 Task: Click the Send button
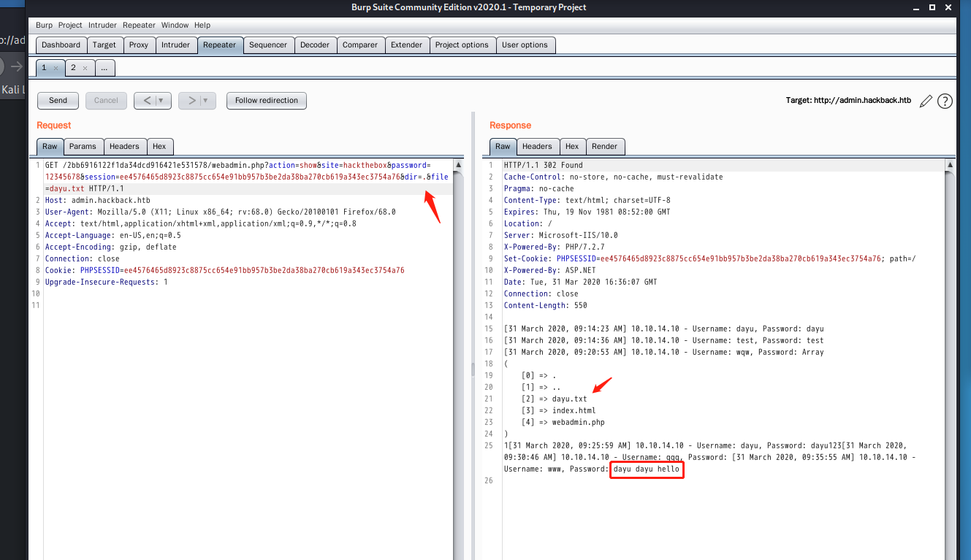click(x=58, y=101)
